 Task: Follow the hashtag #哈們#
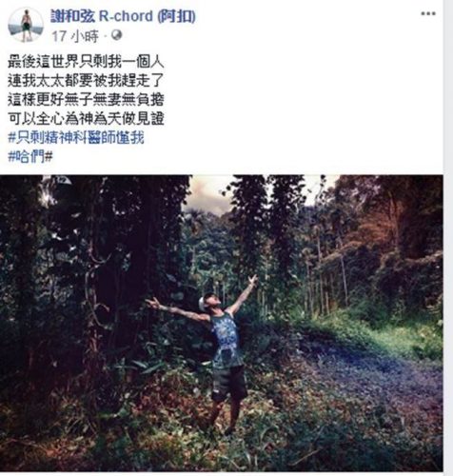[30, 157]
